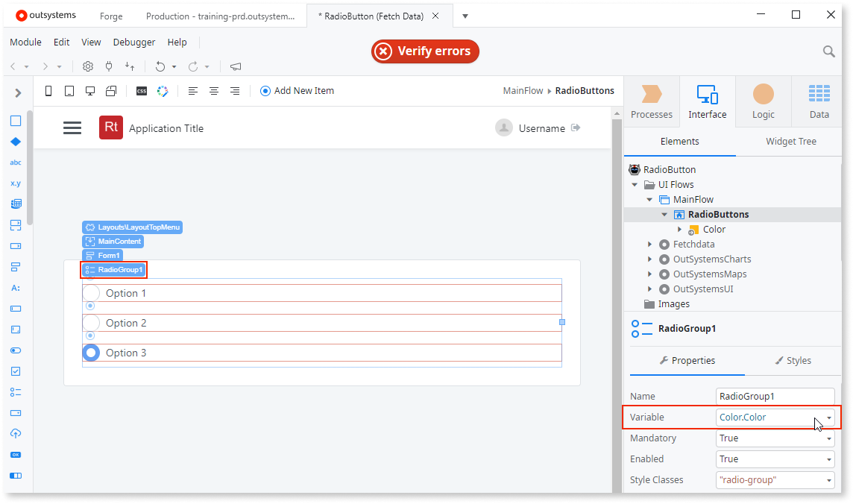Click the Name input field

pyautogui.click(x=775, y=397)
